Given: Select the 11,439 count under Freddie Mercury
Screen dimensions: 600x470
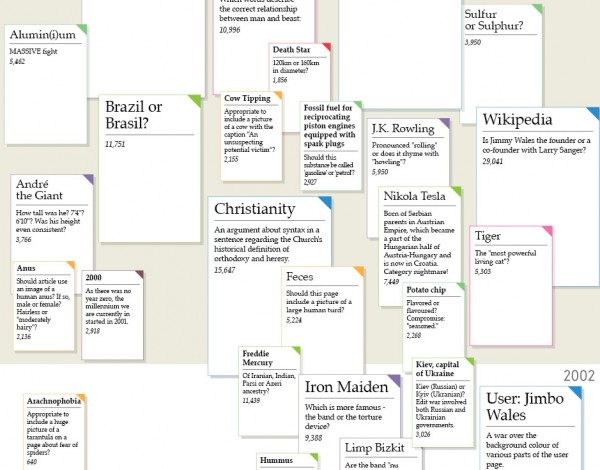Looking at the screenshot, I should click(x=251, y=401).
